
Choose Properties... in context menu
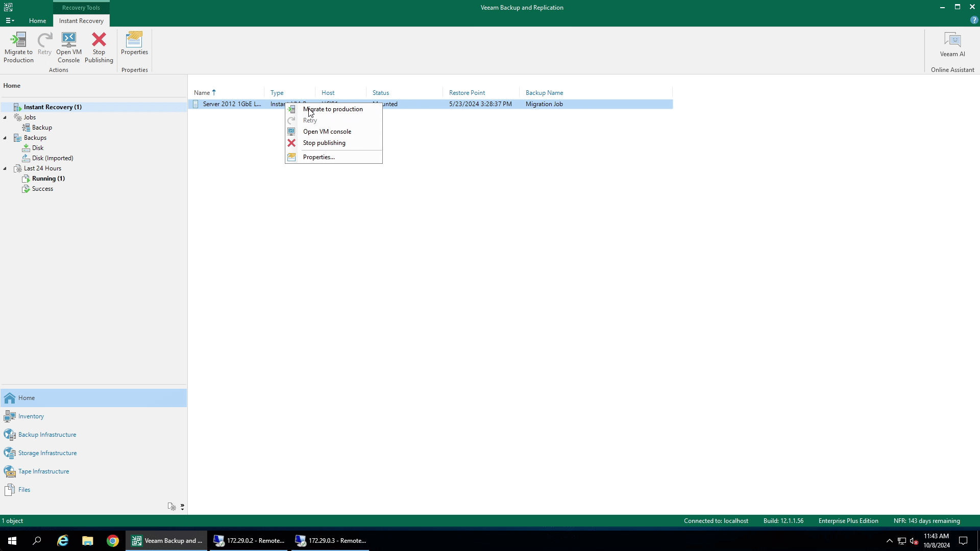333,157
